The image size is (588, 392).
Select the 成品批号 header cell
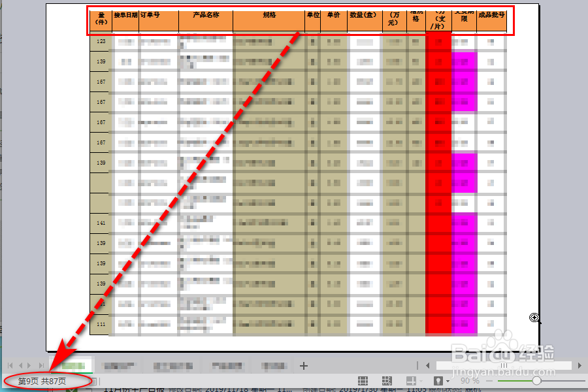pos(491,21)
